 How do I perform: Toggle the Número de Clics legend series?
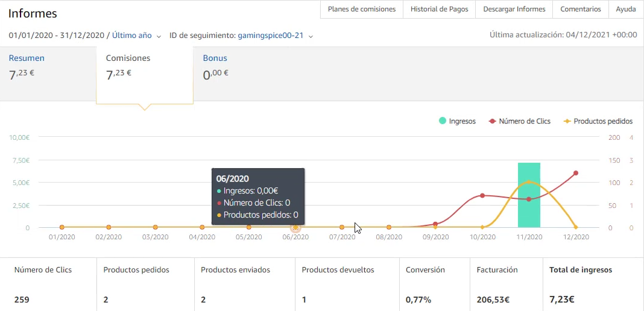[x=520, y=121]
